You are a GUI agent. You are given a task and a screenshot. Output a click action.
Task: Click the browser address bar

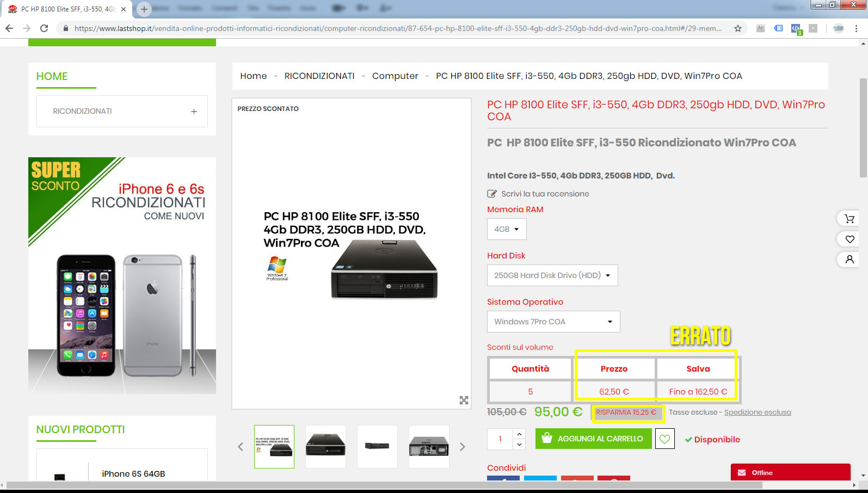[x=398, y=28]
